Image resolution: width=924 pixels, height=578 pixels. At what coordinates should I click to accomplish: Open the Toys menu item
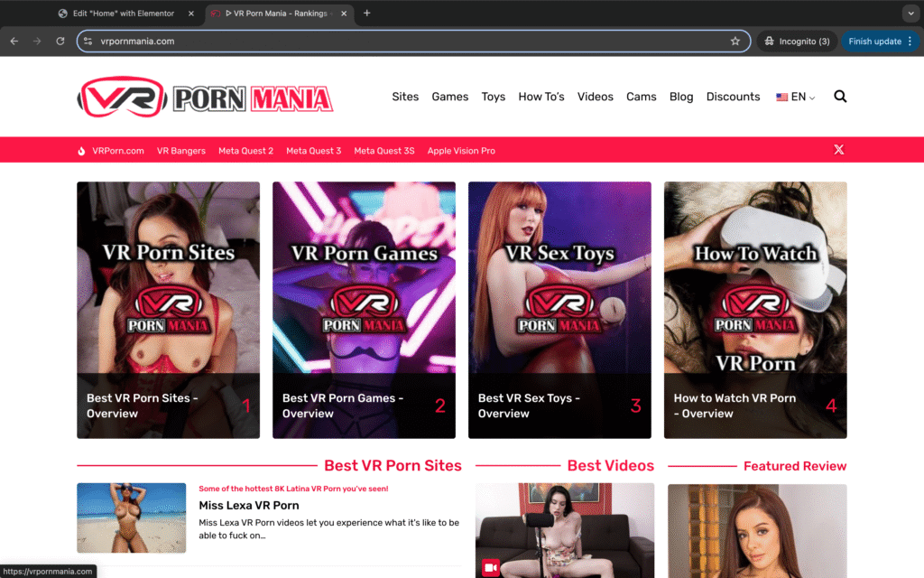tap(494, 97)
